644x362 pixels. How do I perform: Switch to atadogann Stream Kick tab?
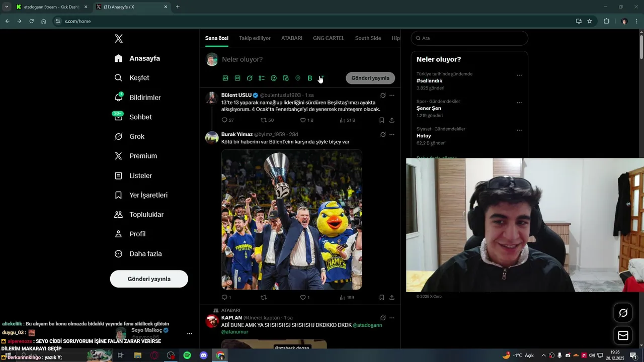[x=50, y=7]
